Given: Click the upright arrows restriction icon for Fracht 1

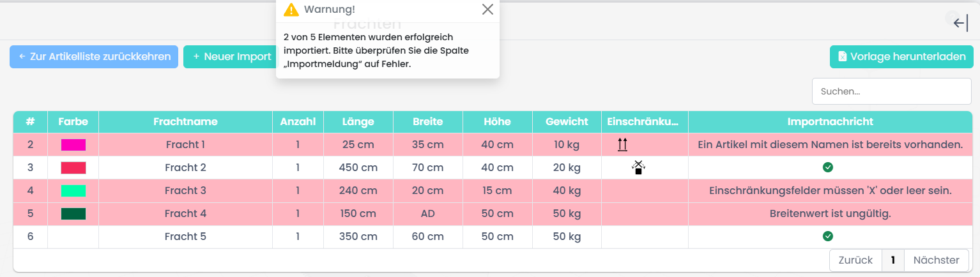Looking at the screenshot, I should pos(623,145).
